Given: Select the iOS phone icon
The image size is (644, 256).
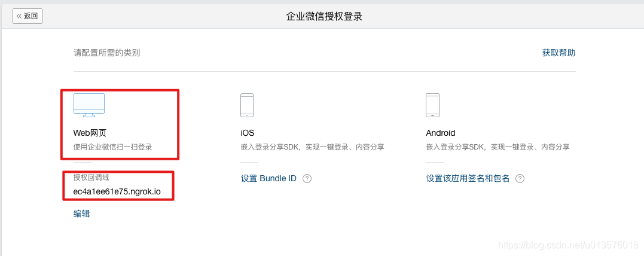Looking at the screenshot, I should (x=247, y=105).
